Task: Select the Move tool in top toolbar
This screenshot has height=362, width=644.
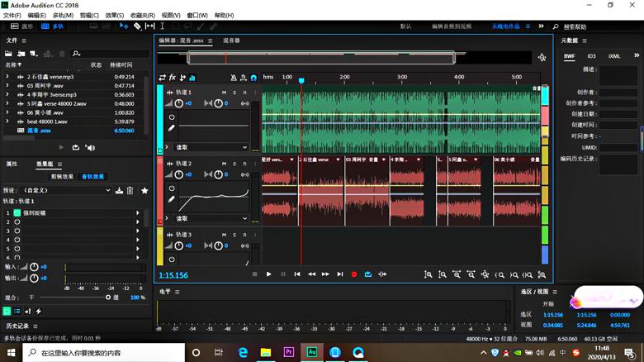Action: point(124,26)
